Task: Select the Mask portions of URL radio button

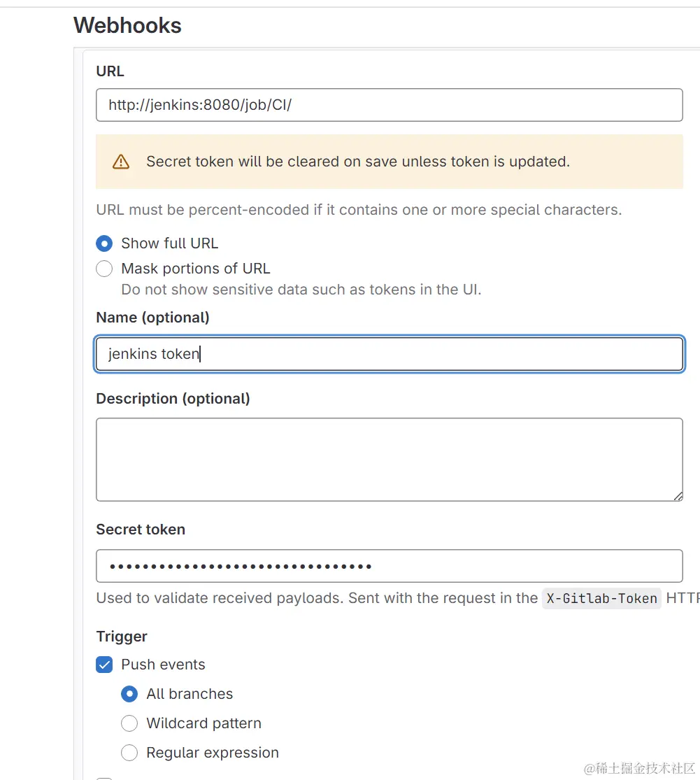Action: coord(104,269)
